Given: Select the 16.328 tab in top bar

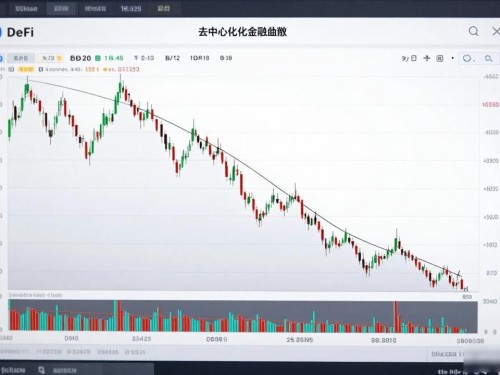Looking at the screenshot, I should coord(131,9).
